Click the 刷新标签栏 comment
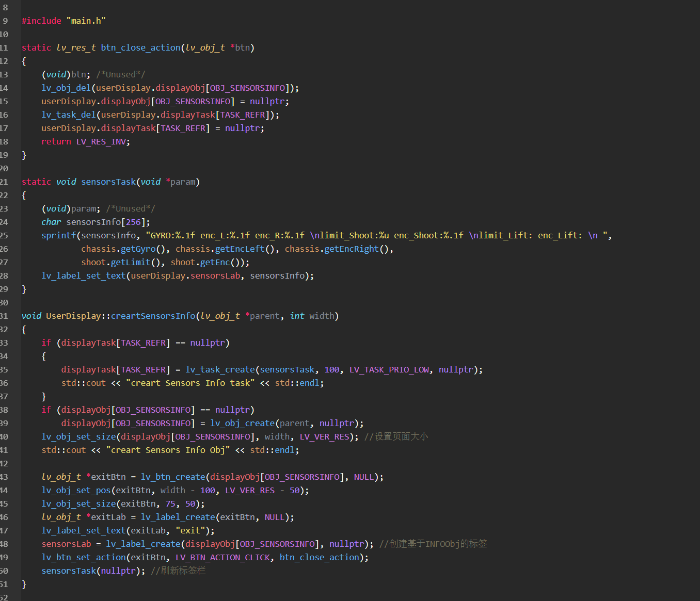The image size is (700, 601). [x=179, y=571]
